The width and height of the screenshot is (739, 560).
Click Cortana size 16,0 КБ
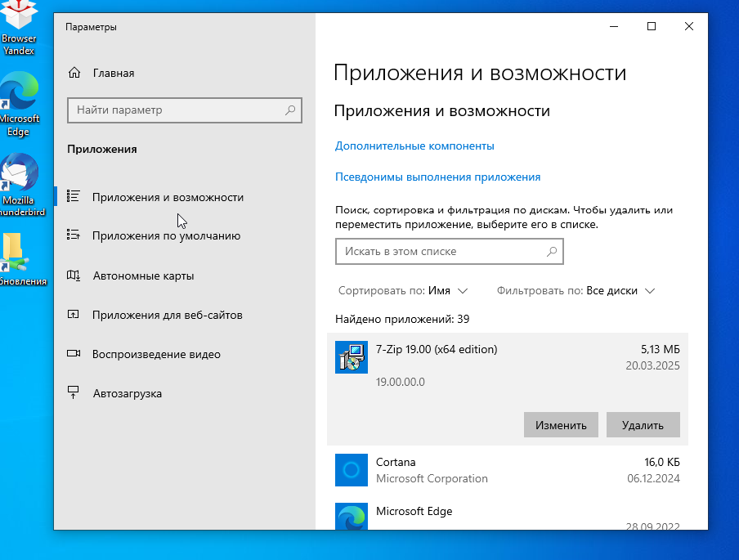click(662, 462)
